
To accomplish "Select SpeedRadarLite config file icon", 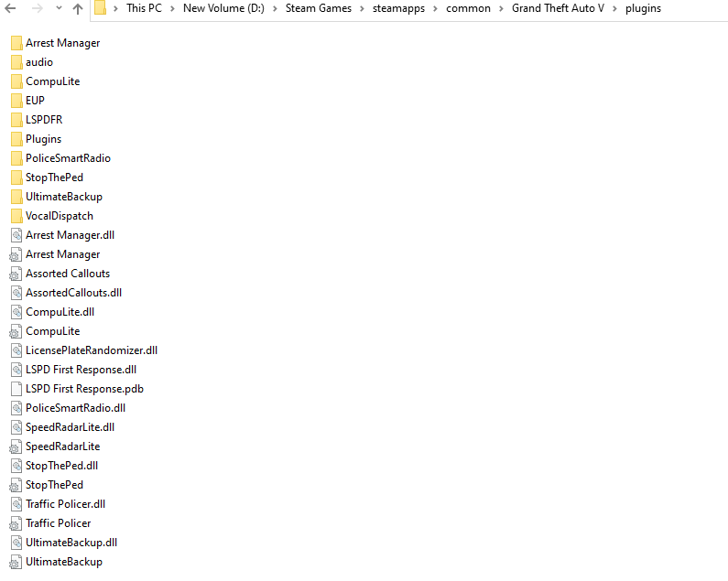I will (16, 447).
